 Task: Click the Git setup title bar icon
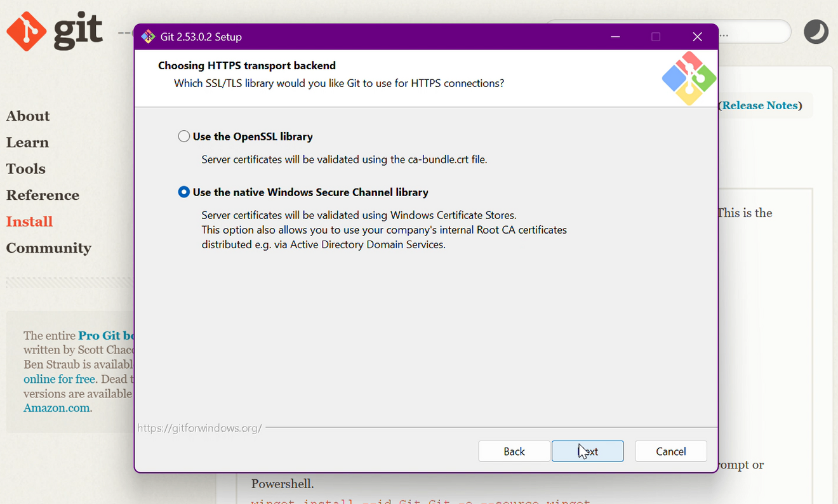click(x=148, y=37)
